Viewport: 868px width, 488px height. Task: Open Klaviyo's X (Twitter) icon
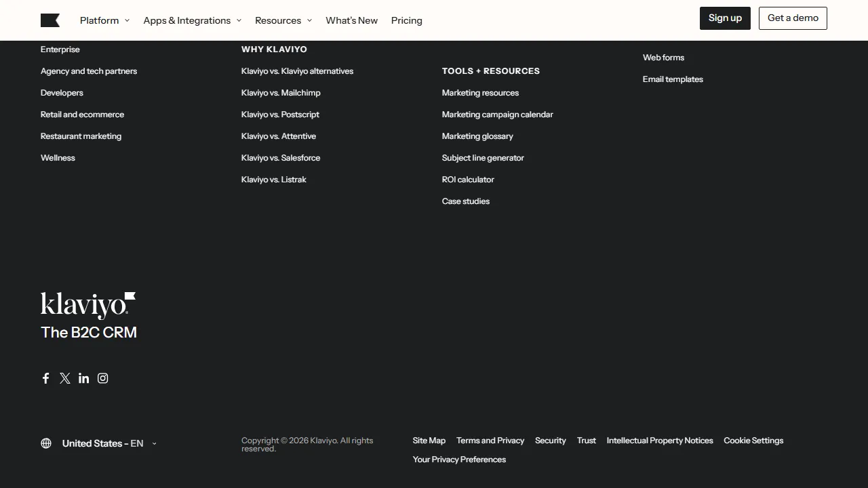click(65, 378)
